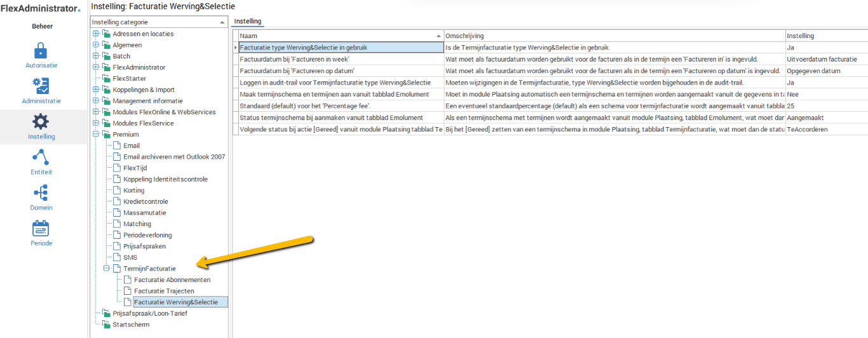This screenshot has width=868, height=338.
Task: Click the Startscherm folder icon
Action: click(x=107, y=325)
